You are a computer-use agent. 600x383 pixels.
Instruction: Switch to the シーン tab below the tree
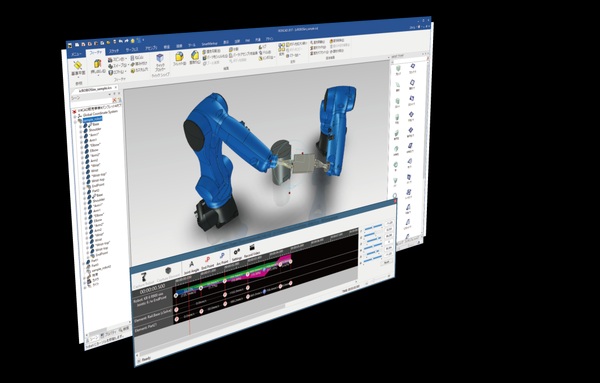pyautogui.click(x=92, y=340)
